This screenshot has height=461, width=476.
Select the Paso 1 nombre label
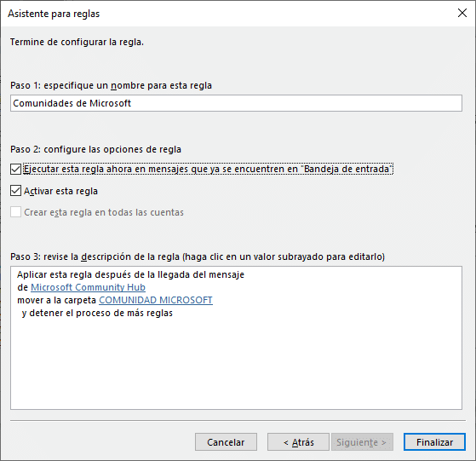[x=111, y=86]
